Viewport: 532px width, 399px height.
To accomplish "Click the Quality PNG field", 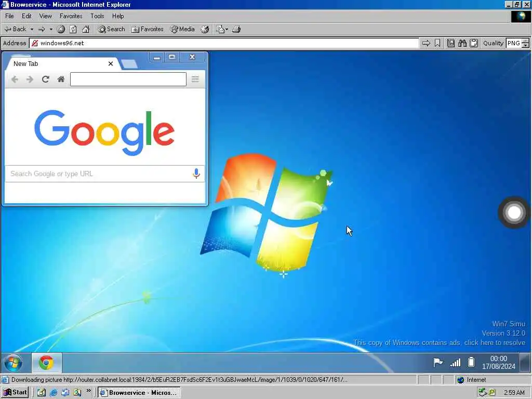I will coord(514,43).
